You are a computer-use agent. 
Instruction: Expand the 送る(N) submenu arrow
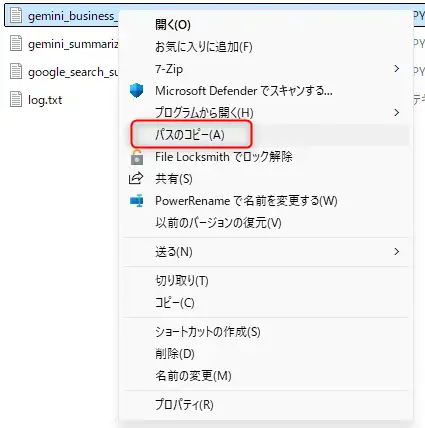396,252
